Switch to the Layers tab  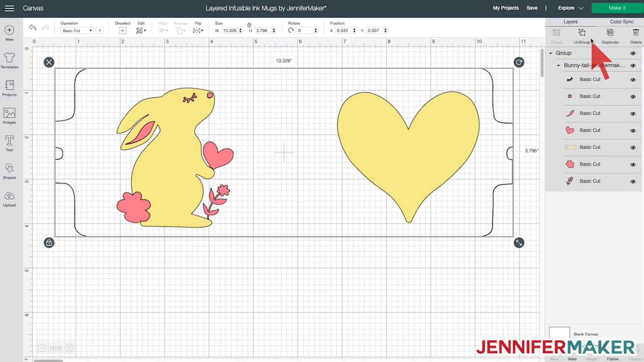click(570, 22)
